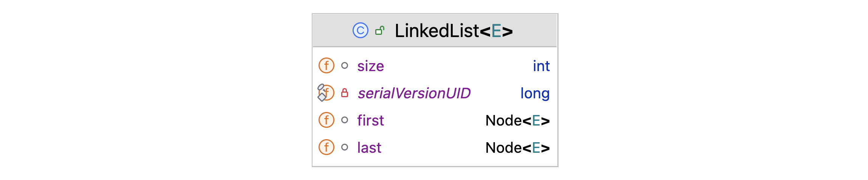Viewport: 868px width, 180px height.
Task: Click the red private lock beside serialVersionUID
Action: pos(345,93)
